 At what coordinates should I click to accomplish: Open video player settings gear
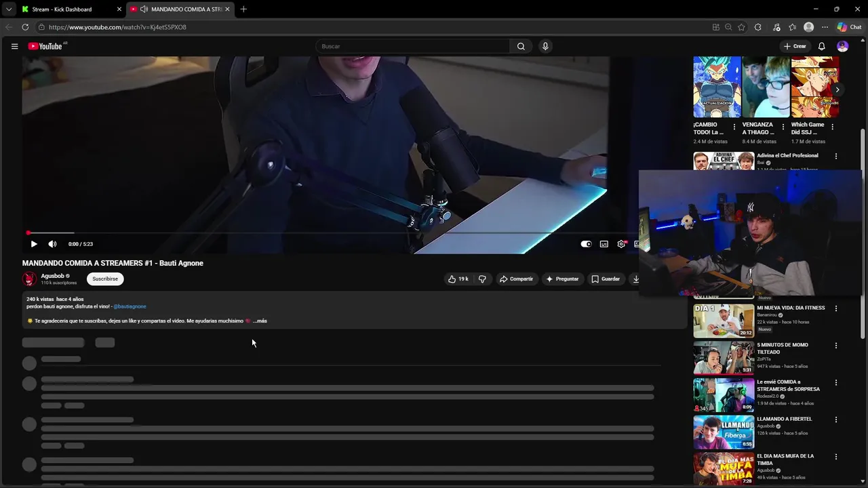coord(621,244)
